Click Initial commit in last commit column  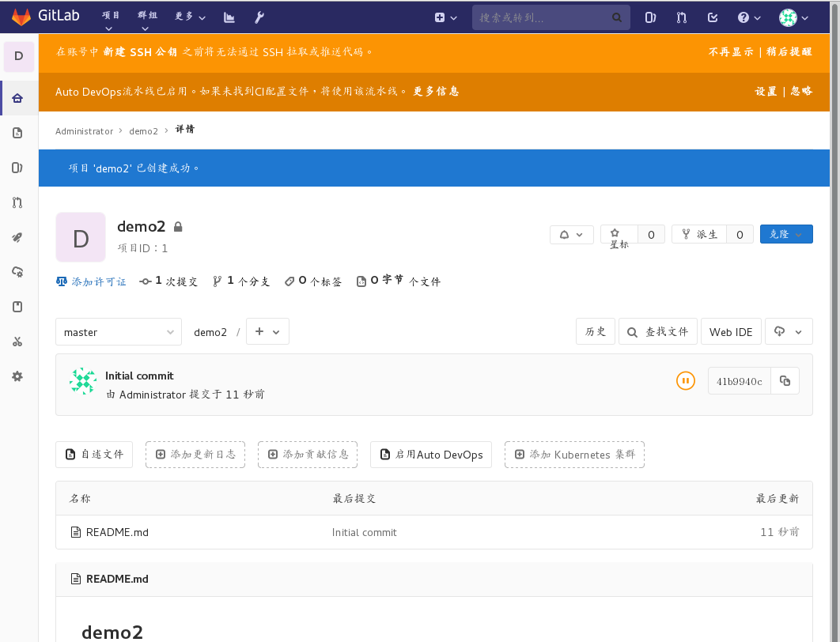[365, 532]
